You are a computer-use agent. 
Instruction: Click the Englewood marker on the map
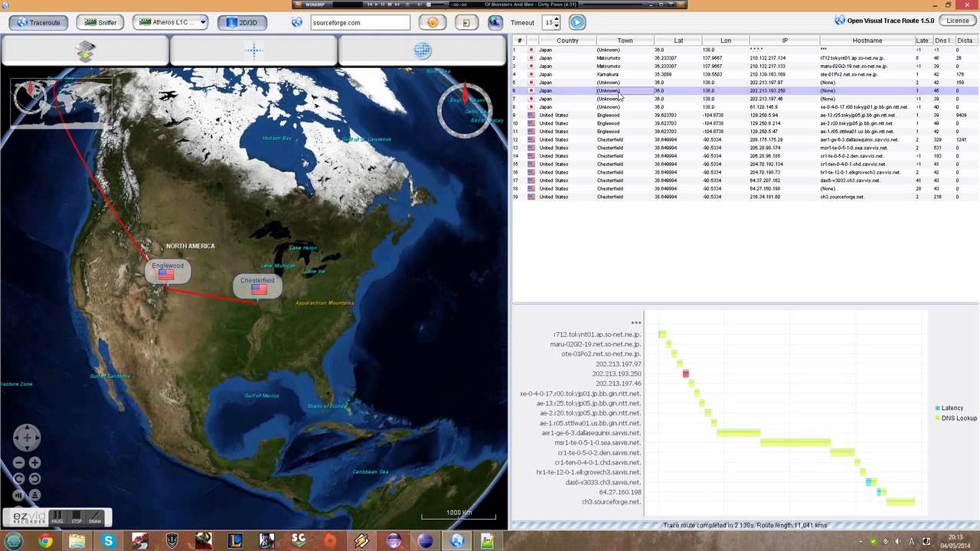coord(168,271)
